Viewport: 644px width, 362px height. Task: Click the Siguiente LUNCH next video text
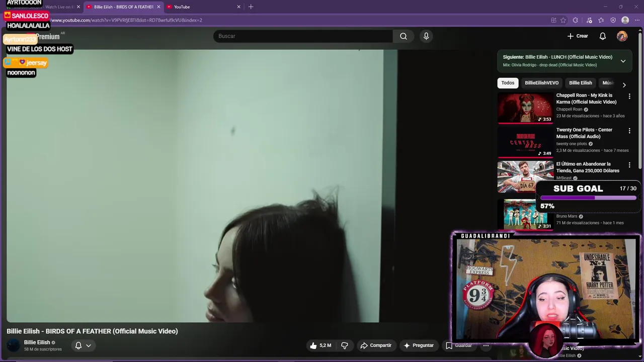point(557,57)
